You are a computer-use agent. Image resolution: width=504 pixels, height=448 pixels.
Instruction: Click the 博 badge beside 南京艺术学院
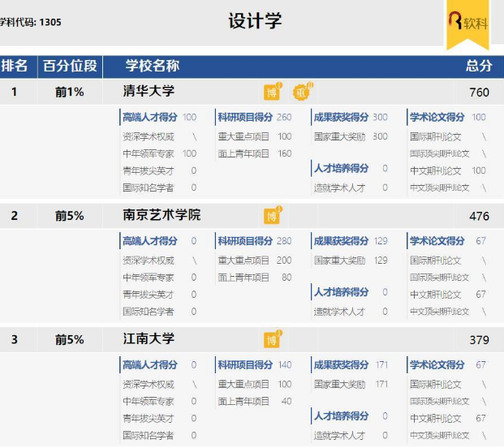click(x=272, y=216)
